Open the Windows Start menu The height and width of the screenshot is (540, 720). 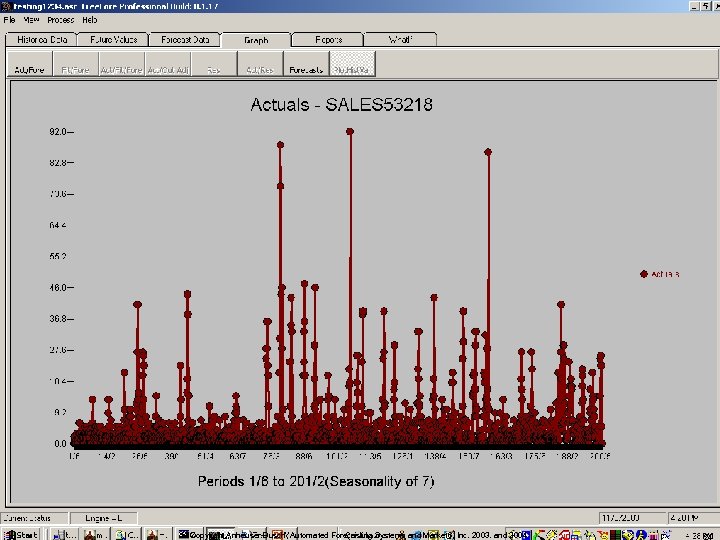pos(22,534)
